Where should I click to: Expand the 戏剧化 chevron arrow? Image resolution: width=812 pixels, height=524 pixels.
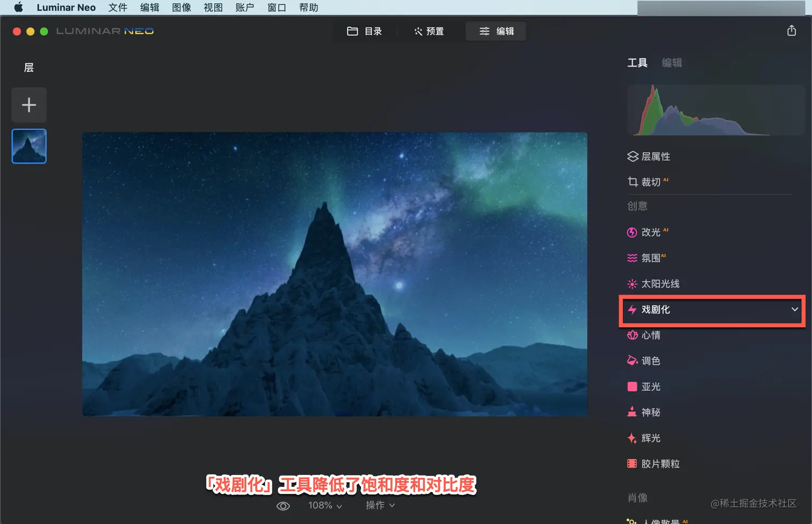[795, 310]
